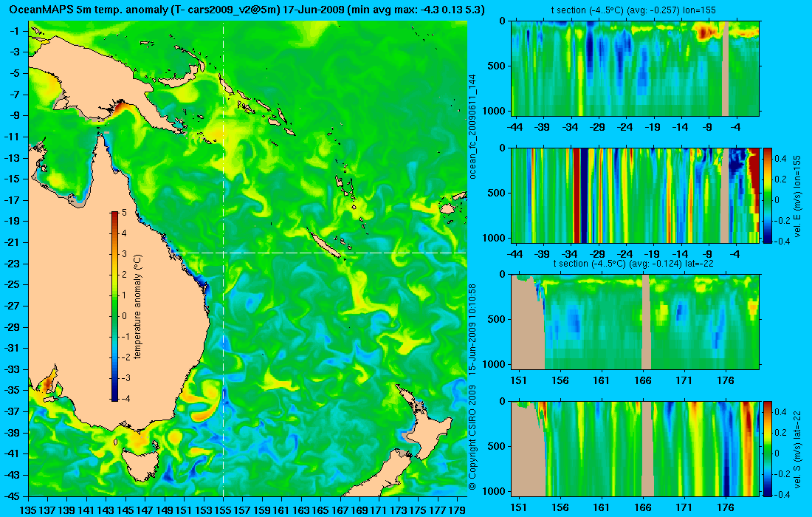The image size is (812, 517).
Task: Click map longitude tick label 167
Action: point(340,510)
